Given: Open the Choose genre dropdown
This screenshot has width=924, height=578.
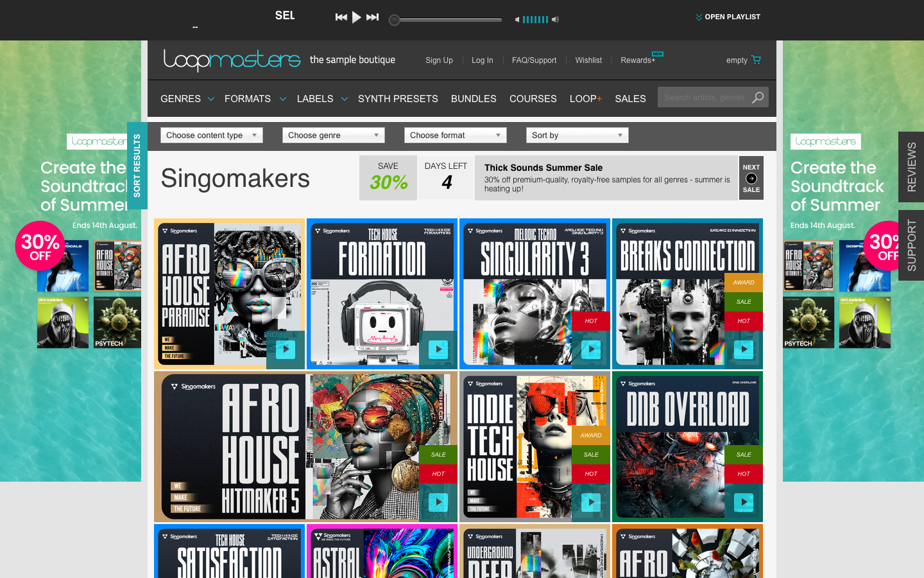Looking at the screenshot, I should (x=334, y=135).
